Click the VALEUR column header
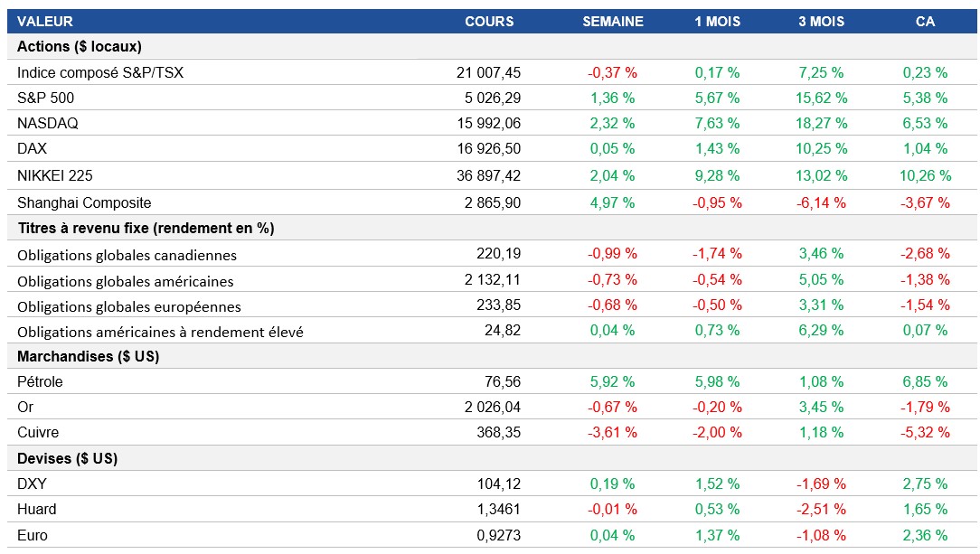The width and height of the screenshot is (980, 554). pos(45,21)
